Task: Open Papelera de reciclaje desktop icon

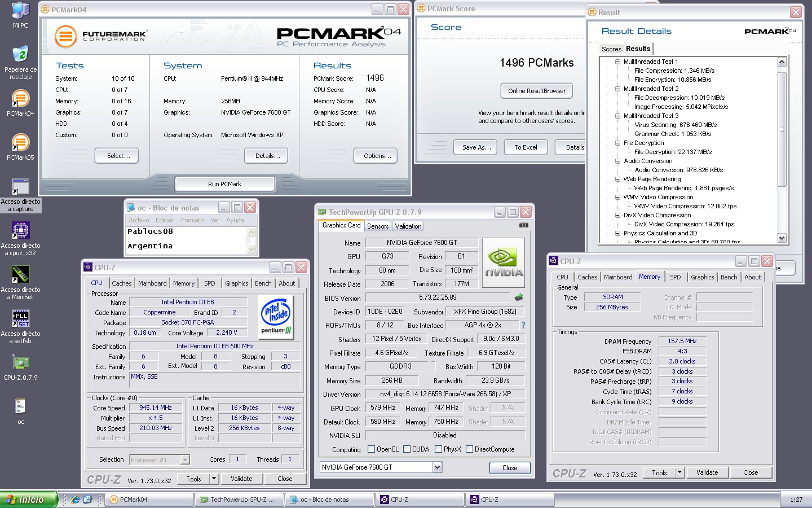Action: point(20,63)
